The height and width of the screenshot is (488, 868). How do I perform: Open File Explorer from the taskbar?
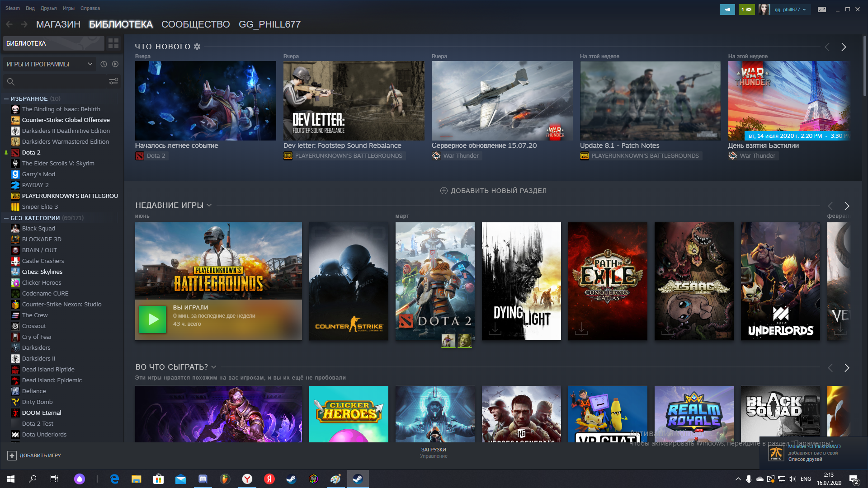[137, 479]
